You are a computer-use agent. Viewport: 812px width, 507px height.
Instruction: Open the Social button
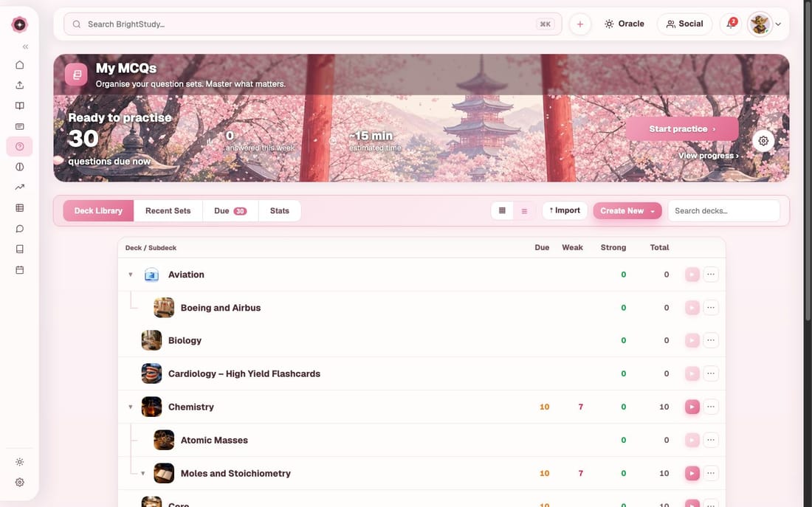(684, 24)
